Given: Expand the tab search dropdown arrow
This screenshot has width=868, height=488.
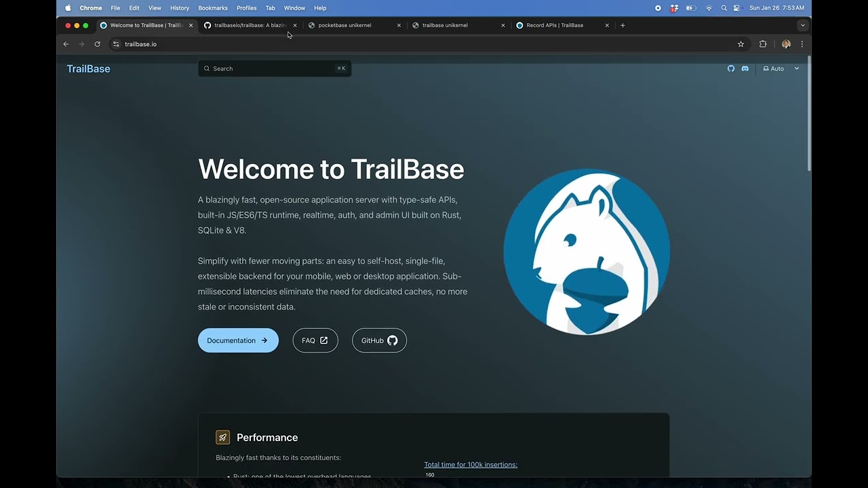Looking at the screenshot, I should tap(803, 25).
